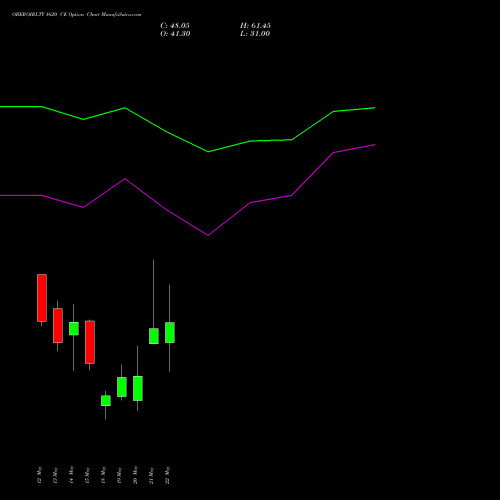500x500 pixels.
Task: Click the "12 May" date label
Action: tap(39, 475)
